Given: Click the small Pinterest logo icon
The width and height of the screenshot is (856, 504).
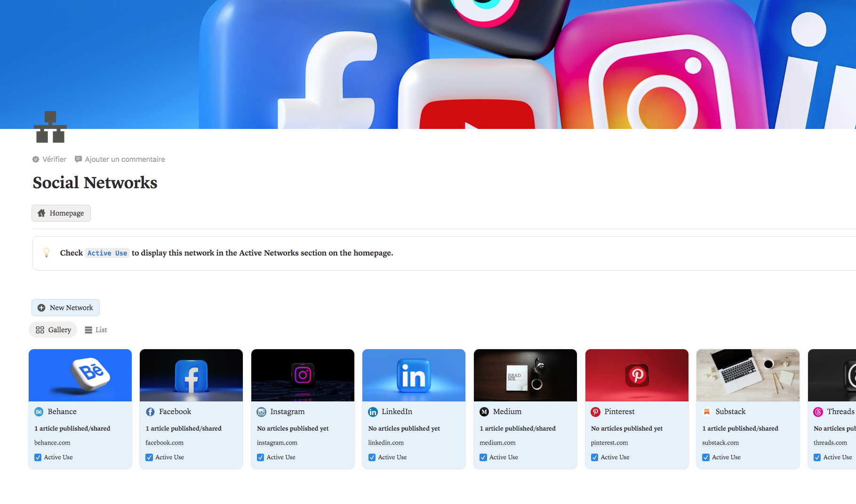Looking at the screenshot, I should [596, 412].
